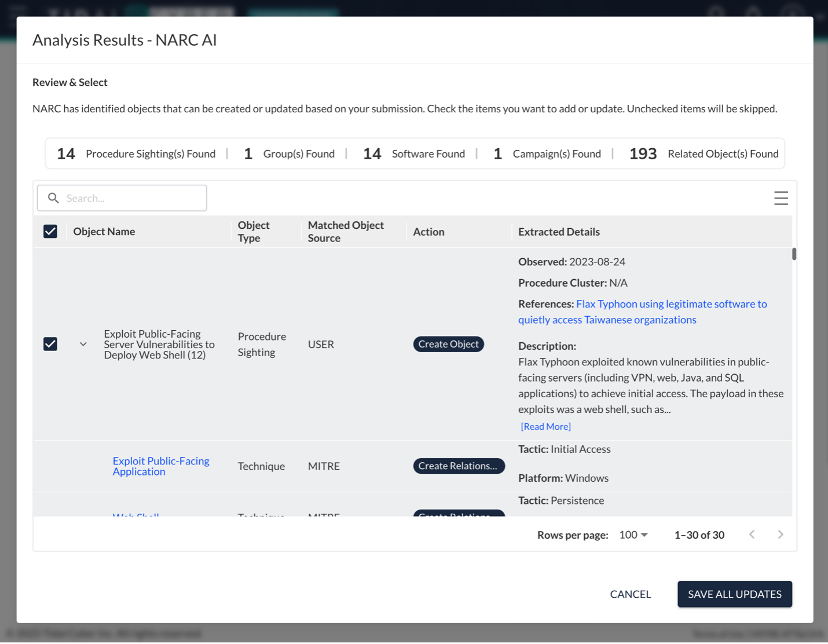Go to the next page arrow
The width and height of the screenshot is (828, 644).
click(780, 535)
